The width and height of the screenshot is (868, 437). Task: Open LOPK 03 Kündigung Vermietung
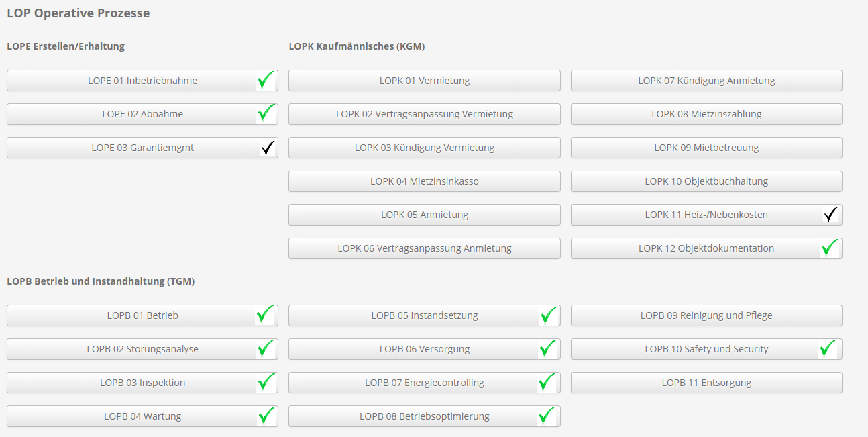coord(425,148)
